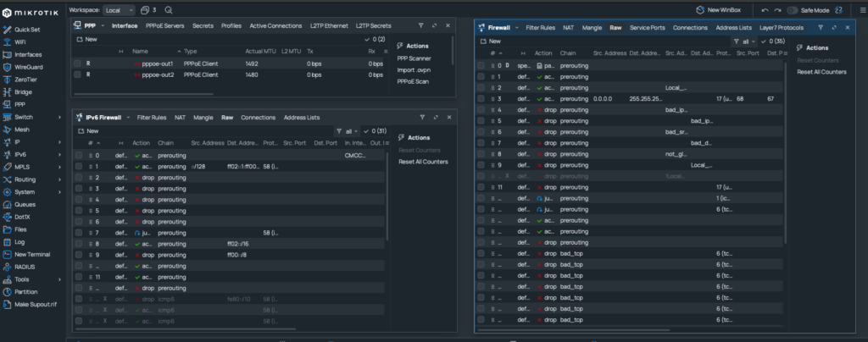Open Log in the sidebar
The image size is (868, 342).
coord(21,242)
